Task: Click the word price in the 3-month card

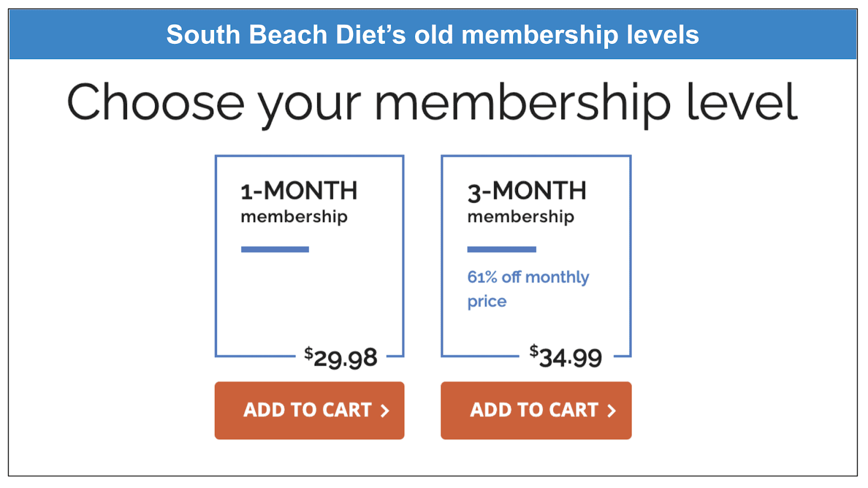Action: click(x=487, y=302)
